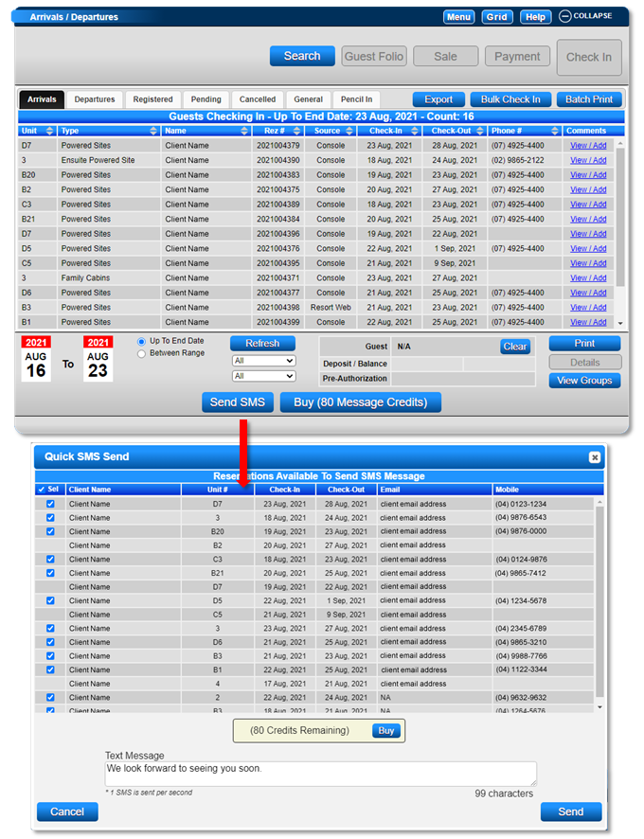Open the first All dropdown under Refresh
644x839 pixels.
pyautogui.click(x=264, y=361)
